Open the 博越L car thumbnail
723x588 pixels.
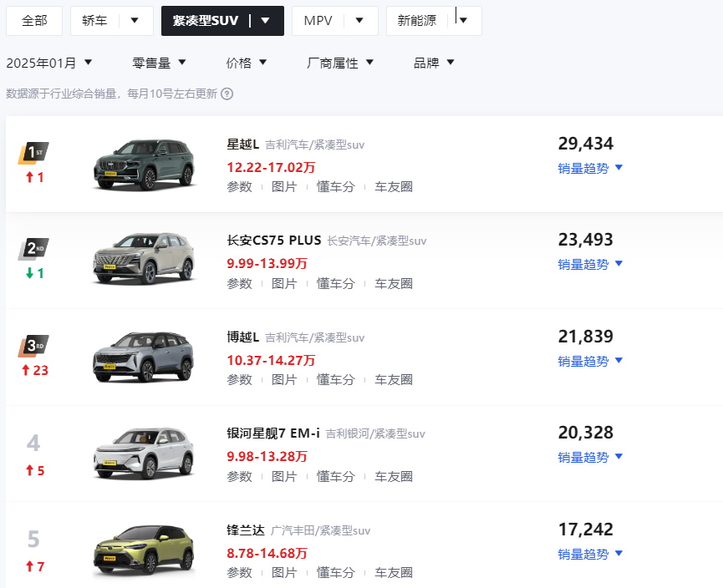[x=144, y=357]
